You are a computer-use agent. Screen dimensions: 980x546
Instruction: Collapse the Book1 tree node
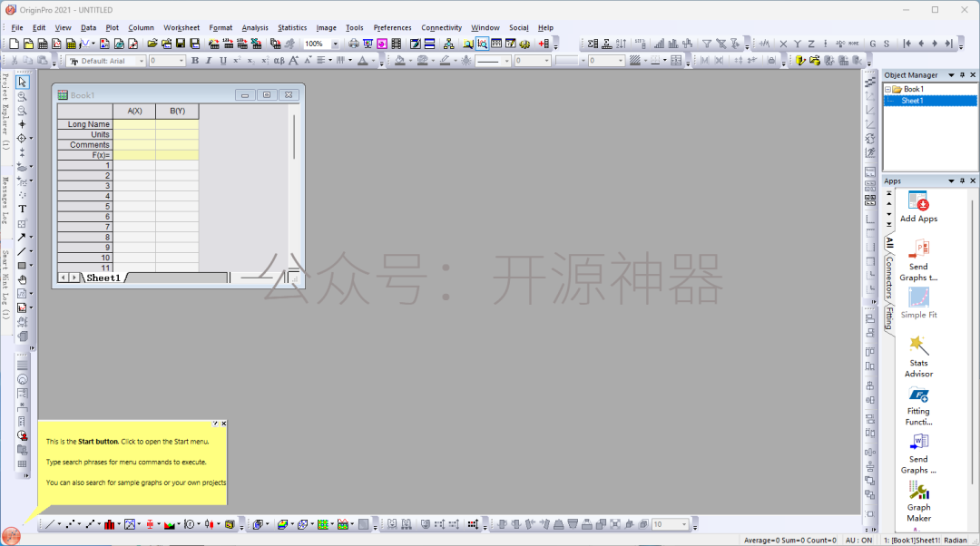[x=887, y=89]
